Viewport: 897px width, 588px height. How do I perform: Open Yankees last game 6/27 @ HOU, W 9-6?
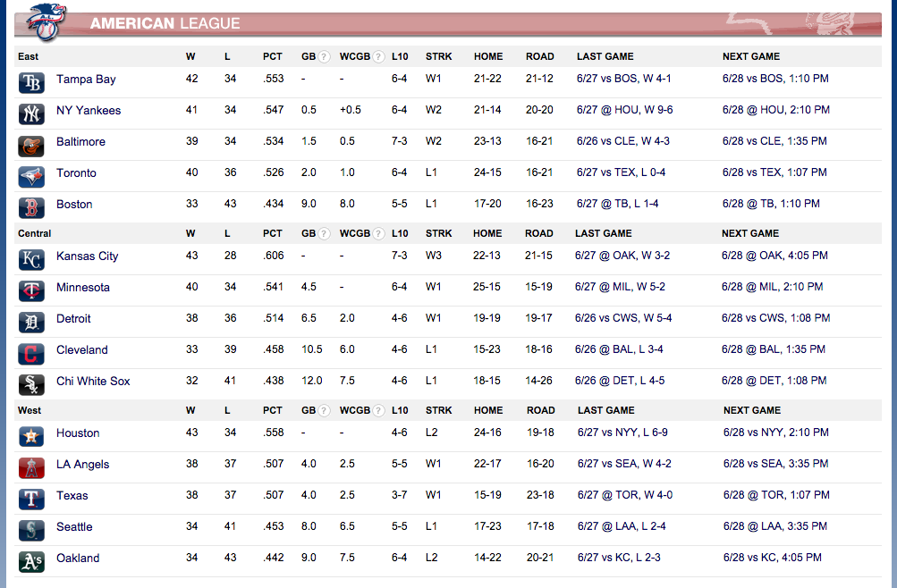[x=625, y=110]
